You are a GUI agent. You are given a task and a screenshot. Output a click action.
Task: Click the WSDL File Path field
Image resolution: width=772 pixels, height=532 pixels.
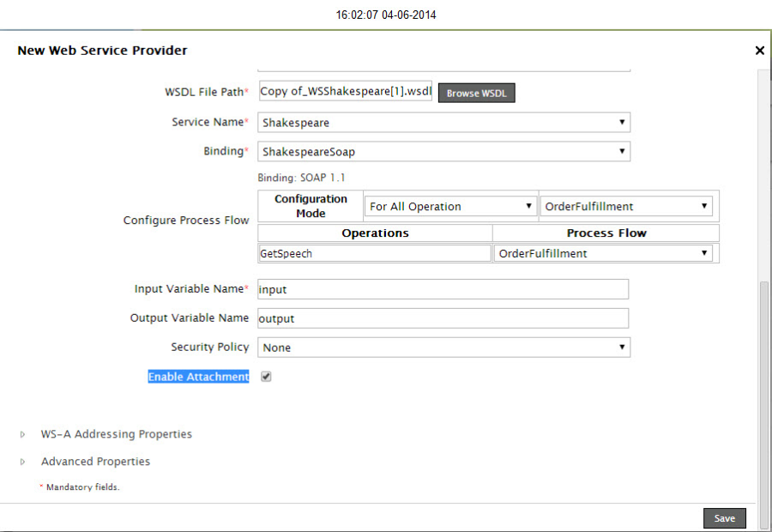(345, 91)
